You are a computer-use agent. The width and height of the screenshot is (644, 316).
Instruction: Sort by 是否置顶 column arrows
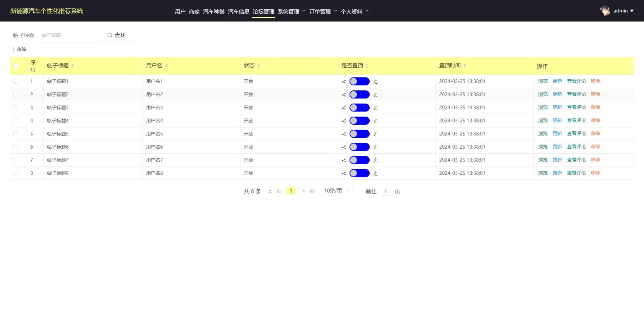367,66
